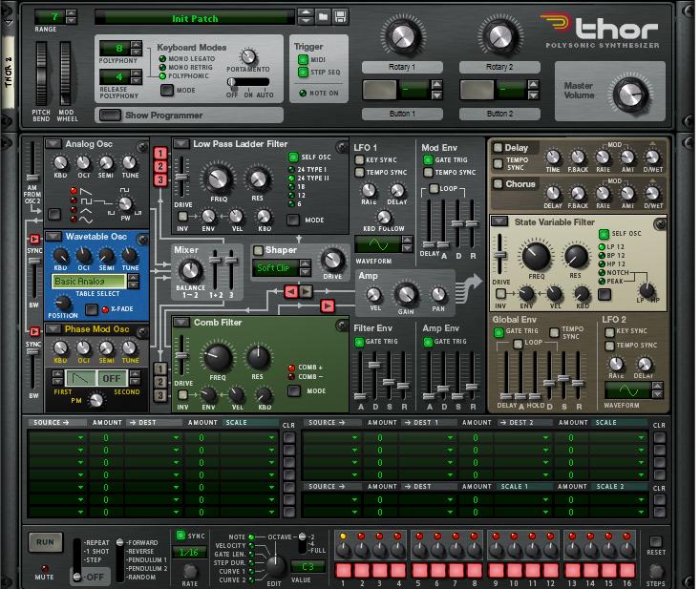Screen dimensions: 700x589
Task: Open Phase Mod Osc type dropdown
Action: click(x=53, y=328)
